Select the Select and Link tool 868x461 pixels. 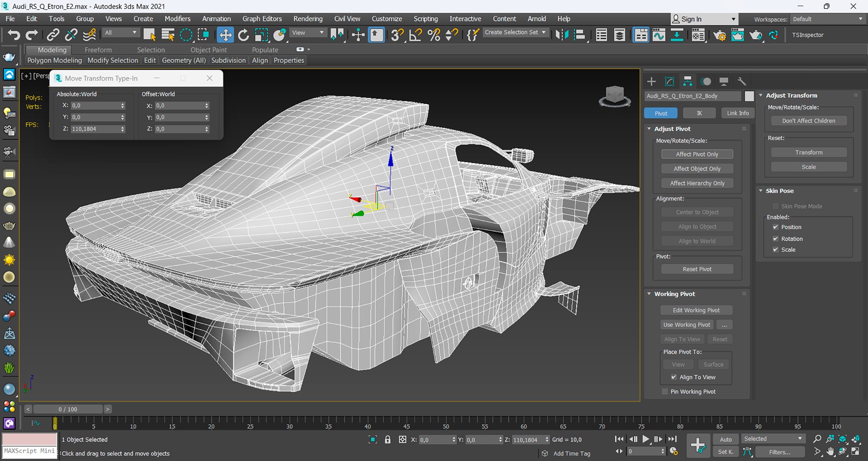coord(53,35)
